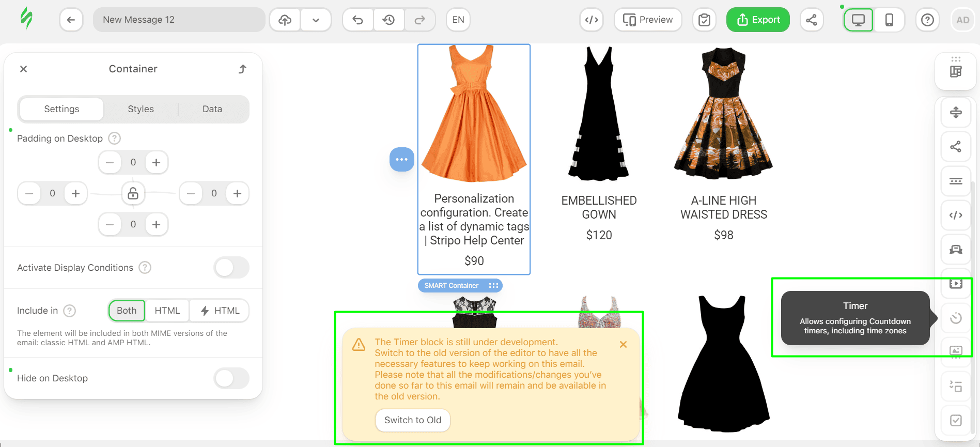
Task: Open the Data tab
Action: tap(212, 109)
